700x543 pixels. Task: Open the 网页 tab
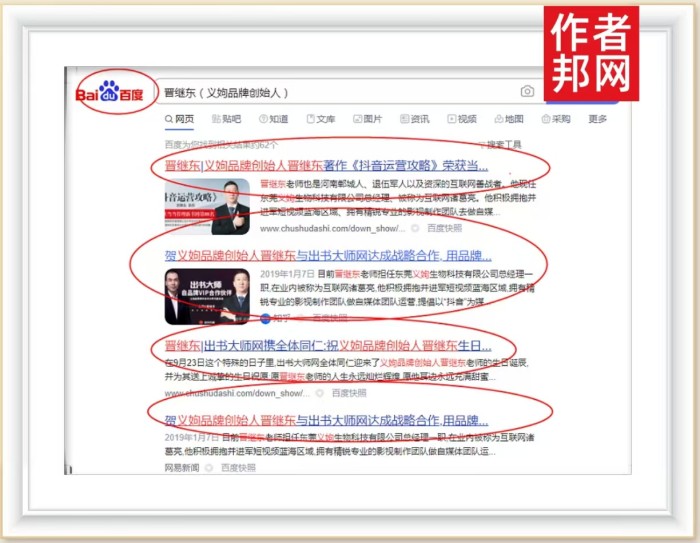(179, 119)
